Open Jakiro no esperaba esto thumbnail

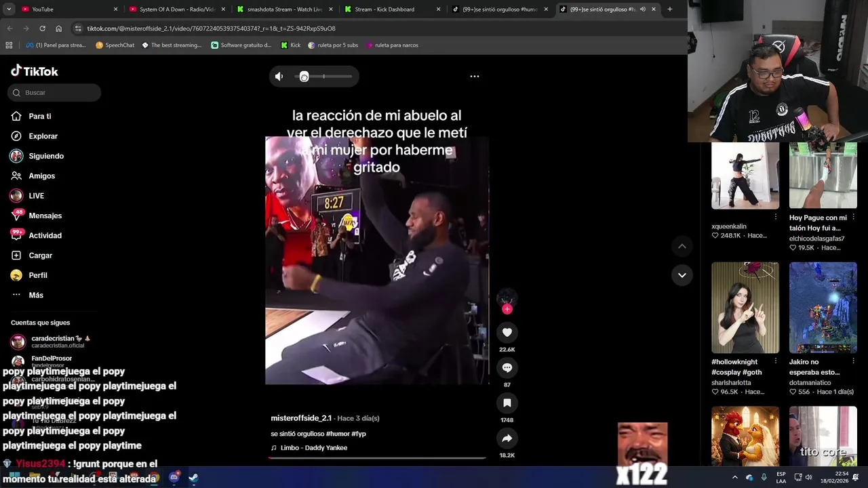click(823, 308)
